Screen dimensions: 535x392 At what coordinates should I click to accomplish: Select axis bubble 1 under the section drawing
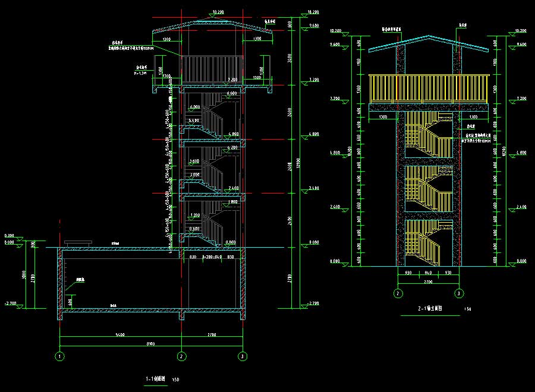[x=59, y=356]
